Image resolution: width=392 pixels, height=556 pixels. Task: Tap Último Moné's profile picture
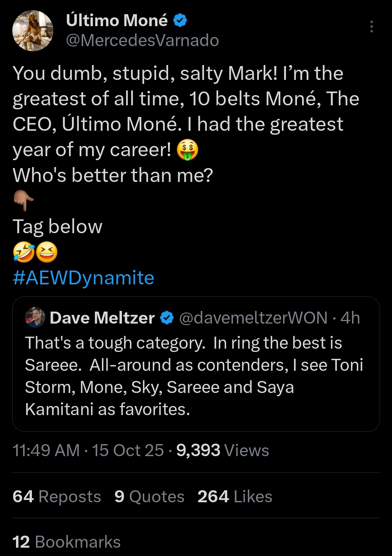coord(33,31)
